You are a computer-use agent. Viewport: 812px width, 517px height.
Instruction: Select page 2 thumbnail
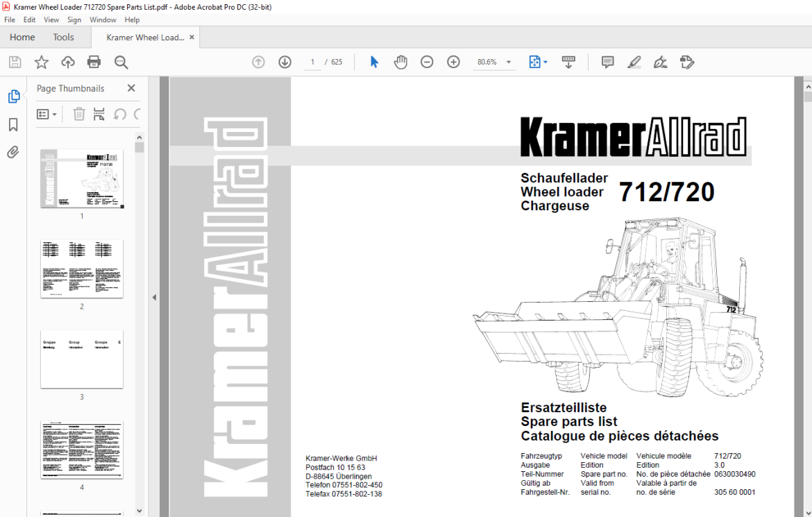(82, 269)
